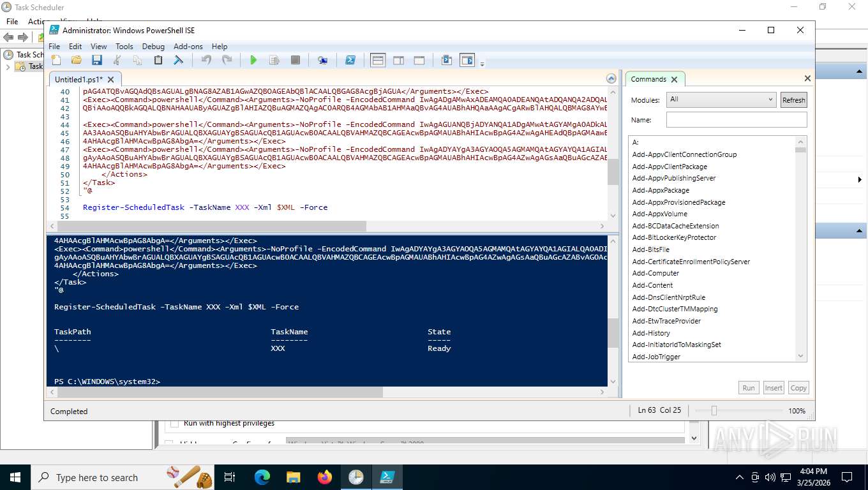Viewport: 868px width, 490px height.
Task: Click the Open script folder icon
Action: click(77, 60)
